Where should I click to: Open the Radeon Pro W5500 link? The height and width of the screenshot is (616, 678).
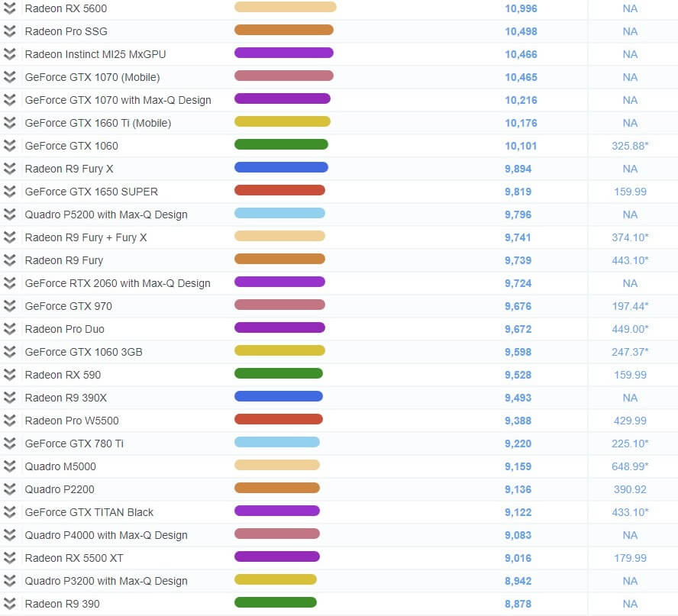tap(72, 421)
